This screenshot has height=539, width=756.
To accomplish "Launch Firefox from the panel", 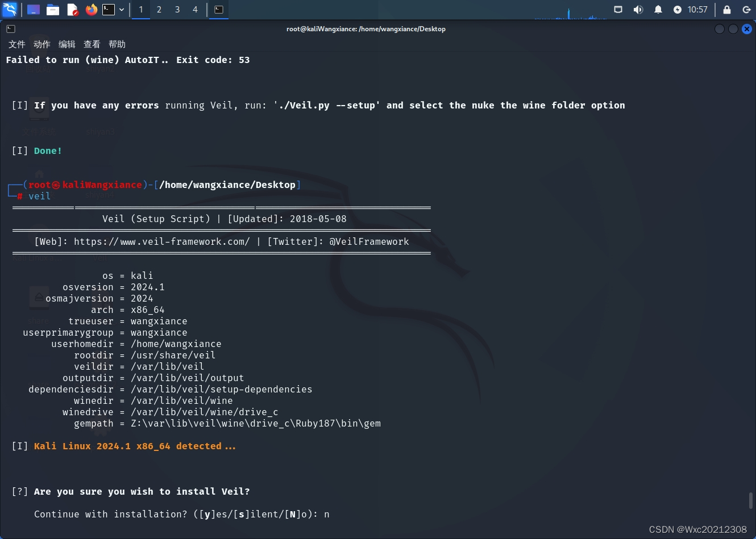I will point(91,10).
